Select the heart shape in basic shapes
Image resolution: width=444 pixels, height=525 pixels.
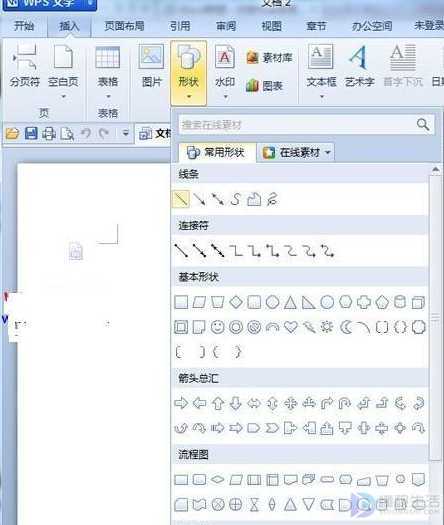(290, 327)
